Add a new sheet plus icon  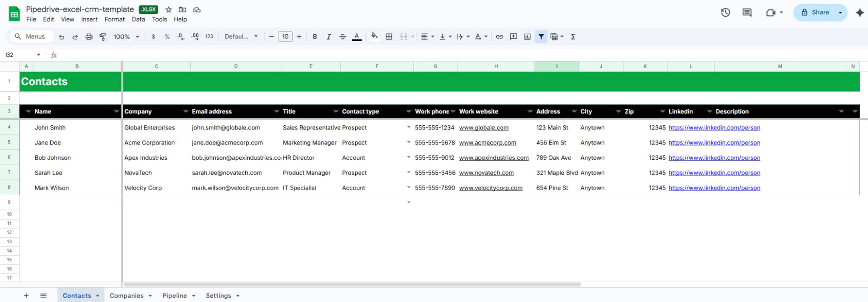point(26,295)
